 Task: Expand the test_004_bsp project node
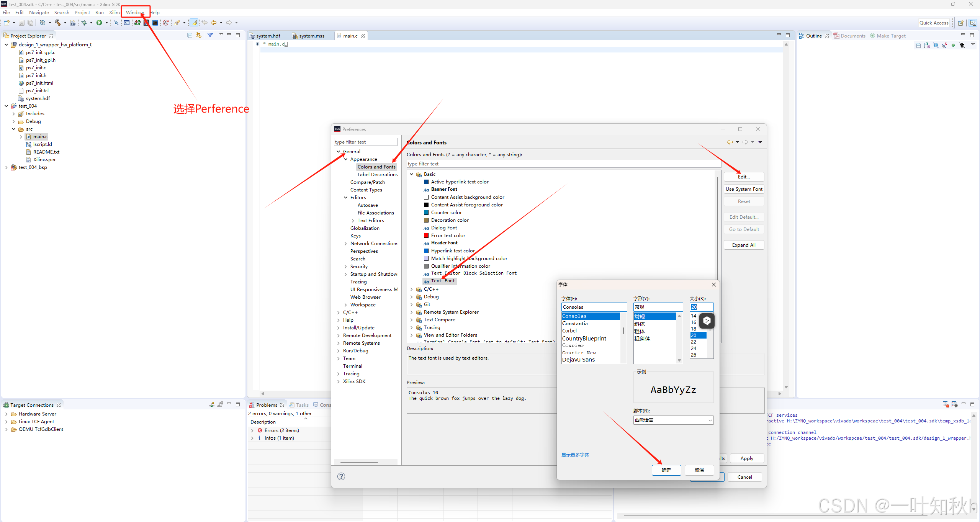click(x=6, y=167)
